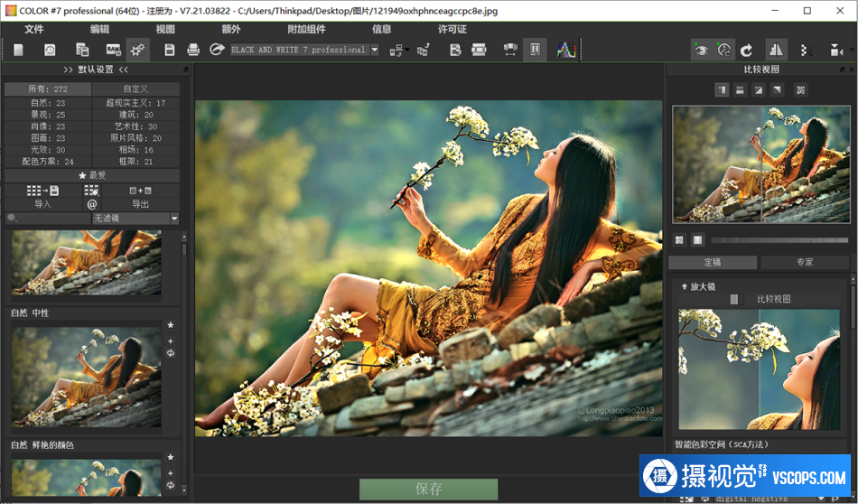858x504 pixels.
Task: Open the BLACK AND WHITE 7 professional dropdown
Action: coord(304,50)
